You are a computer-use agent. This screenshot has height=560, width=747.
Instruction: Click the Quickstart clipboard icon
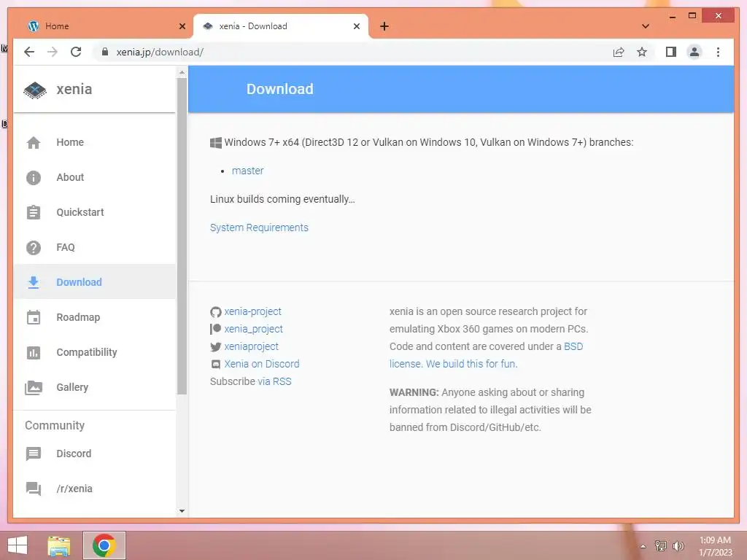point(34,212)
